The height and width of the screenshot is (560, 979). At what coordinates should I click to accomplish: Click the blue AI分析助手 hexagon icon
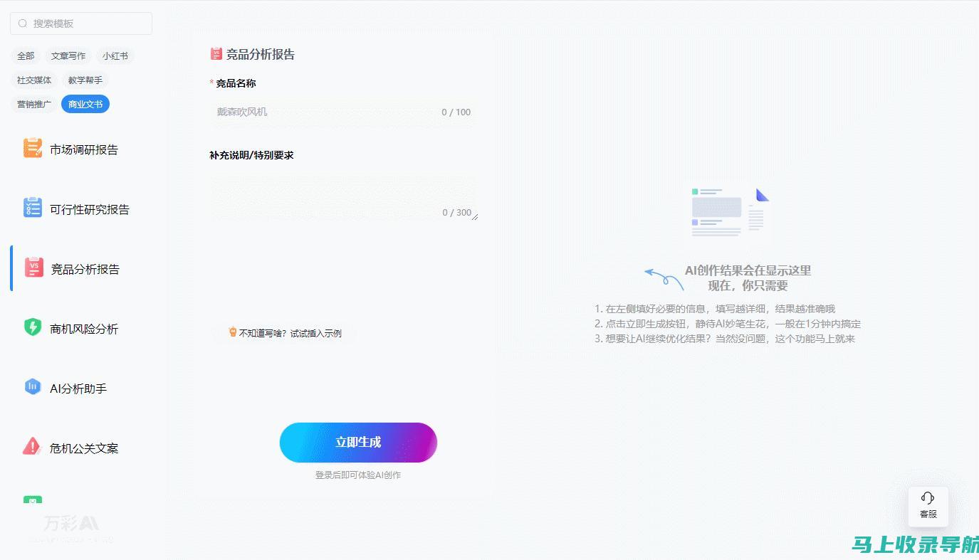pos(33,387)
